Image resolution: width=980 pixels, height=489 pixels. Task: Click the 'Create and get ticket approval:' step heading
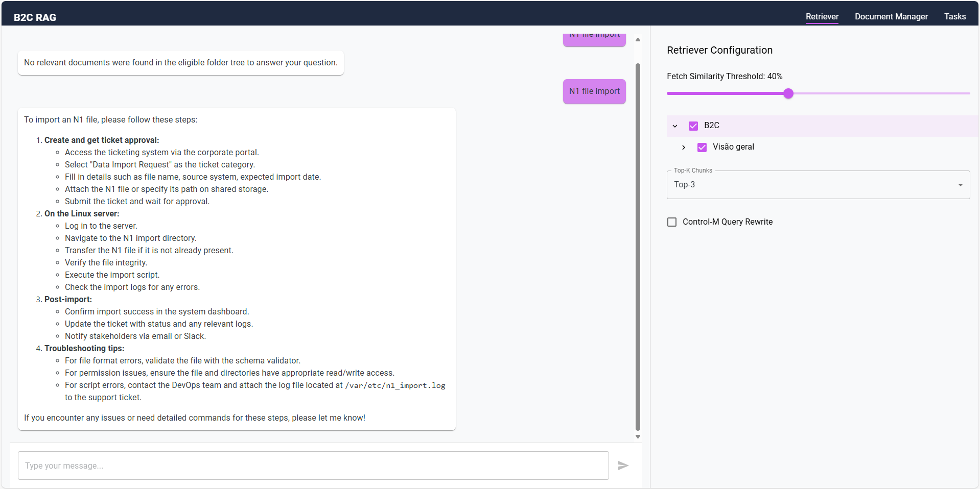pyautogui.click(x=102, y=140)
